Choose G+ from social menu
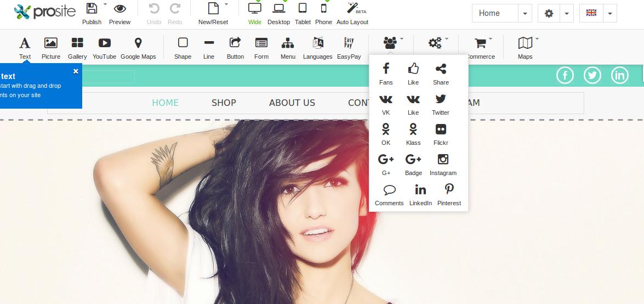The image size is (644, 304). [x=386, y=165]
